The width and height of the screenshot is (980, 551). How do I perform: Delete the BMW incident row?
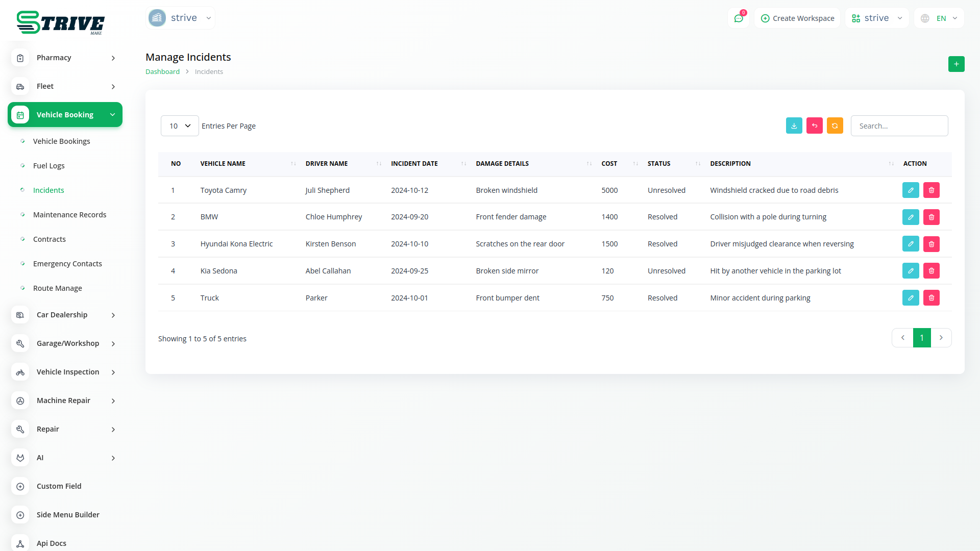click(x=931, y=217)
